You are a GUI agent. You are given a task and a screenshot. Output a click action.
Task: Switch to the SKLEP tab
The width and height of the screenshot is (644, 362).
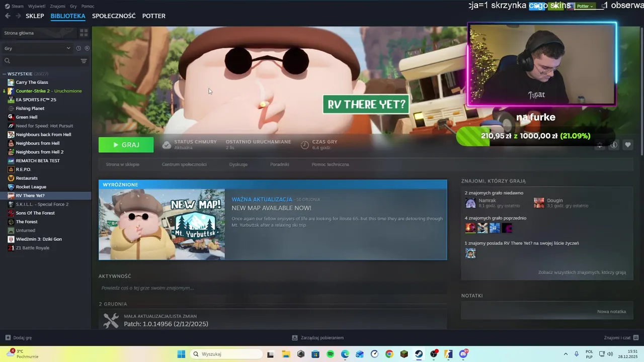pos(35,16)
